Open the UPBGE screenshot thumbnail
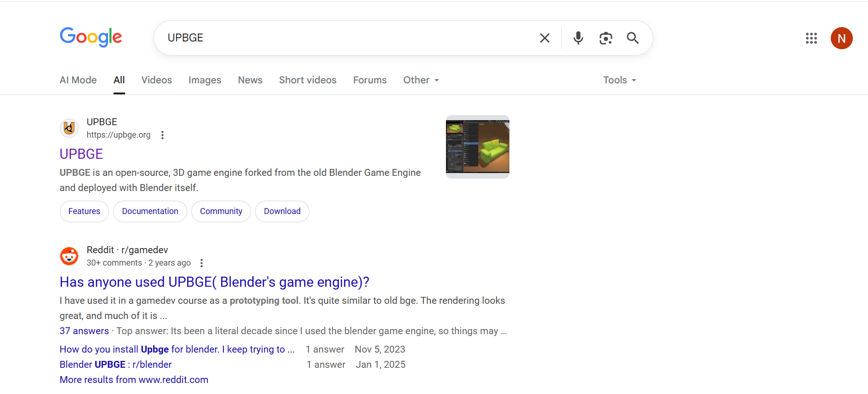The height and width of the screenshot is (394, 868). coord(478,147)
